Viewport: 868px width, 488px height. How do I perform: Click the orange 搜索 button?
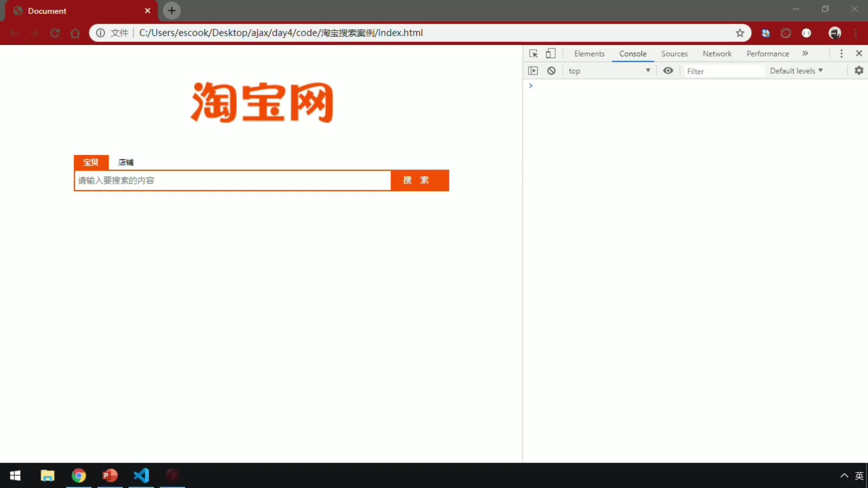coord(420,180)
